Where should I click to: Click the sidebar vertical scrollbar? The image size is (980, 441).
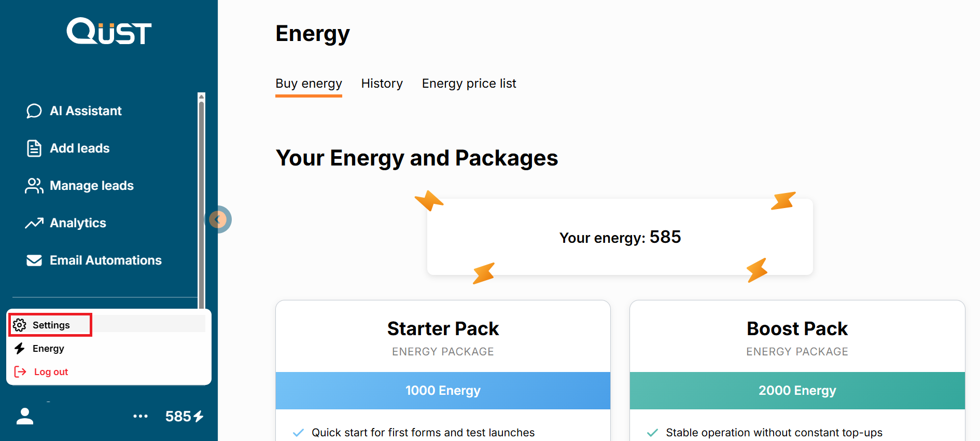click(x=202, y=202)
